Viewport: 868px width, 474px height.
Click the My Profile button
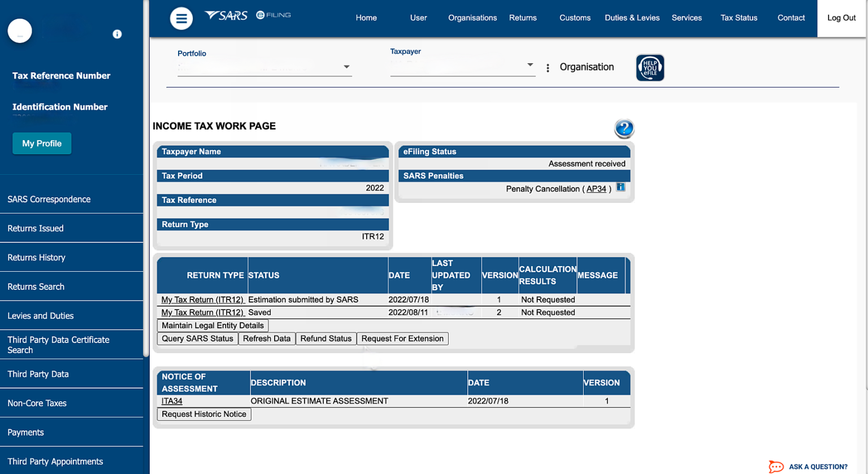(x=42, y=143)
